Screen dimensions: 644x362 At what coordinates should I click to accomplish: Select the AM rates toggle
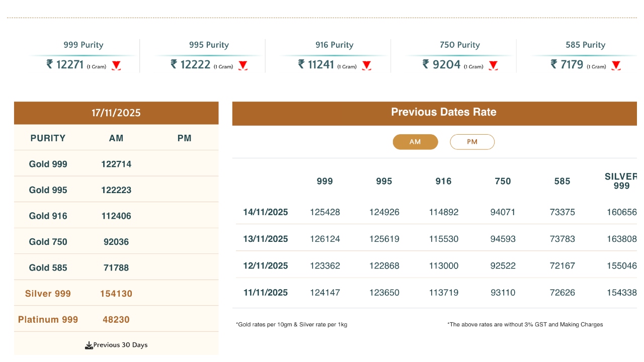(415, 142)
